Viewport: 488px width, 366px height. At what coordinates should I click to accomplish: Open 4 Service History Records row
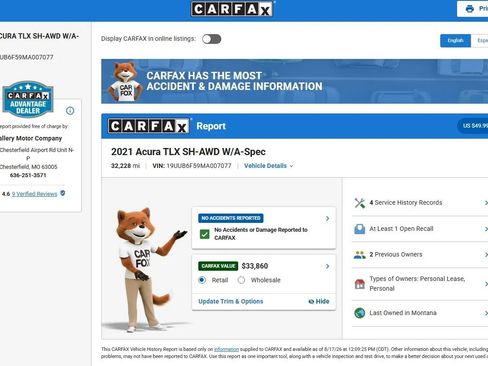[420, 203]
